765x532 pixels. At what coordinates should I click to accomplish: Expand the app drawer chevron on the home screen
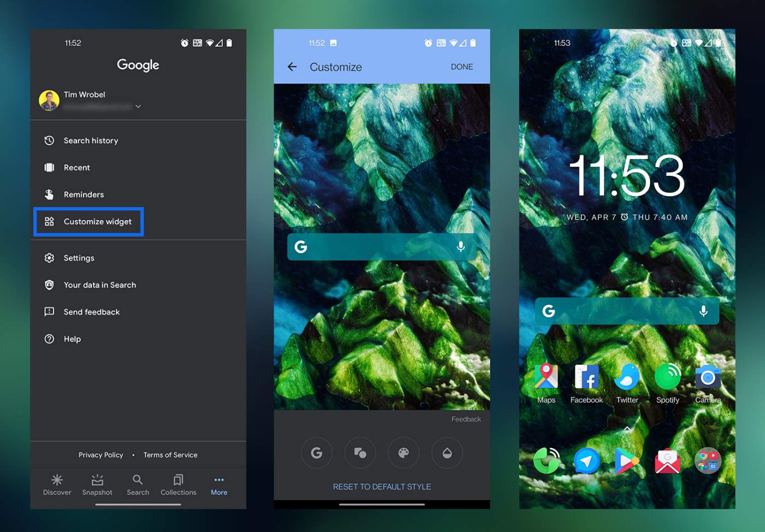(627, 429)
